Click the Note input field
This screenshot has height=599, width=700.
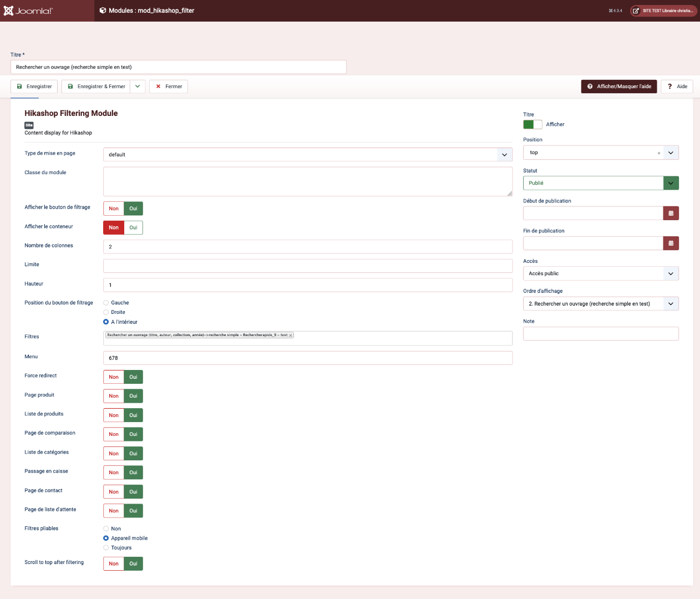click(x=601, y=333)
